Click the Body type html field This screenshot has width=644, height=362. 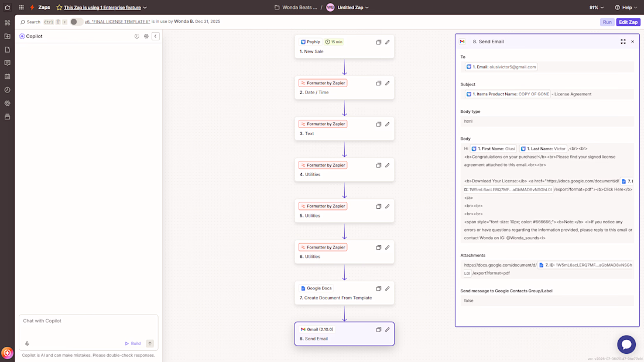(547, 121)
